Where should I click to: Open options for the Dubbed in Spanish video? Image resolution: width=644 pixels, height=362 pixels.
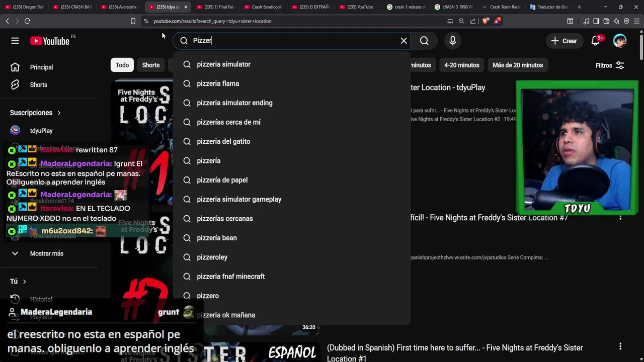pyautogui.click(x=620, y=346)
